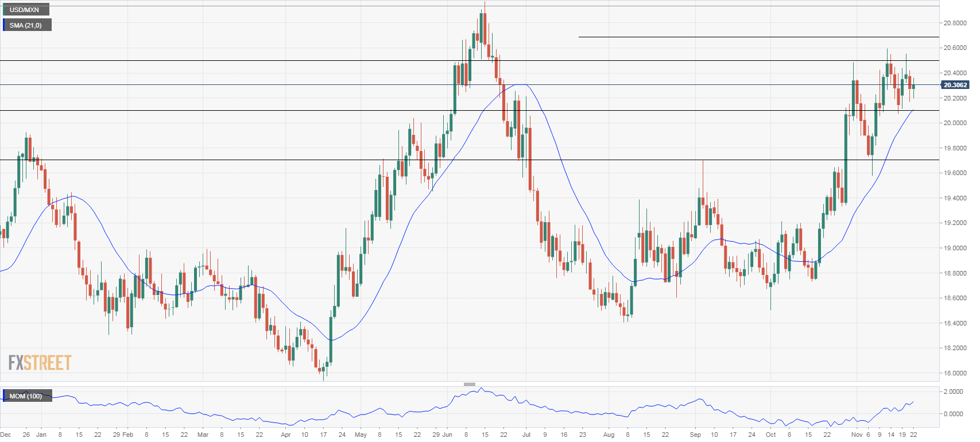Select the short horizontal line near 20.68
Viewport: 980px width, 442px height.
pos(759,37)
